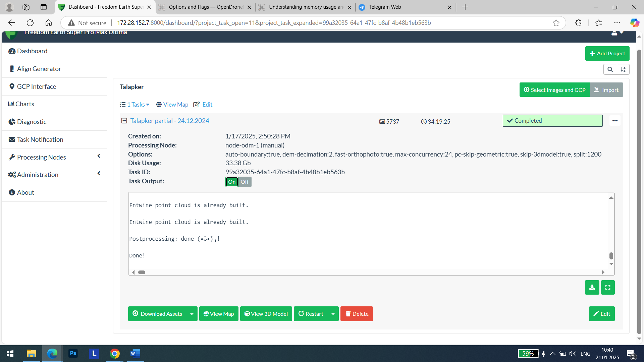This screenshot has width=644, height=362.
Task: Click the Edit pencil next to Talapker
Action: [203, 105]
